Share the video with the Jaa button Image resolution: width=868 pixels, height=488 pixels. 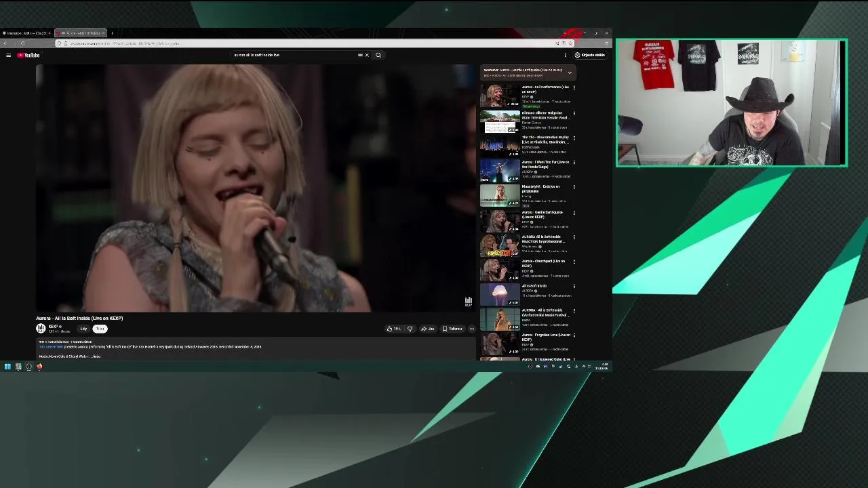pyautogui.click(x=428, y=329)
